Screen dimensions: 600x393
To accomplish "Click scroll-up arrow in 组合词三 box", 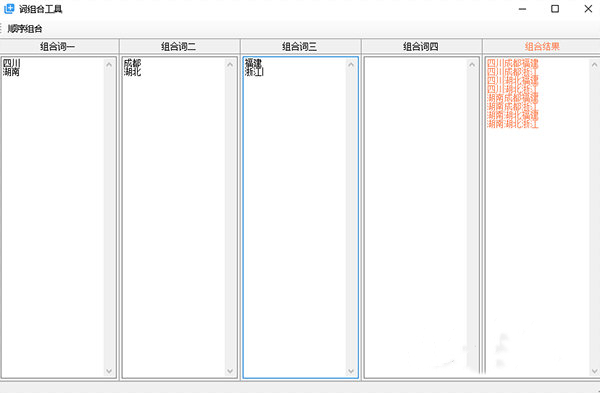I will point(351,65).
